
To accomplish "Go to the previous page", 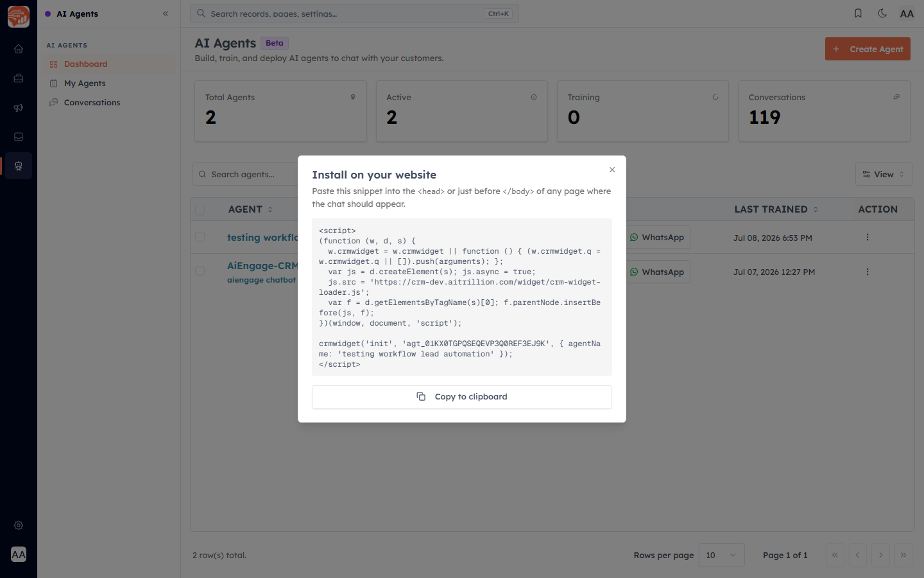I will tap(857, 555).
